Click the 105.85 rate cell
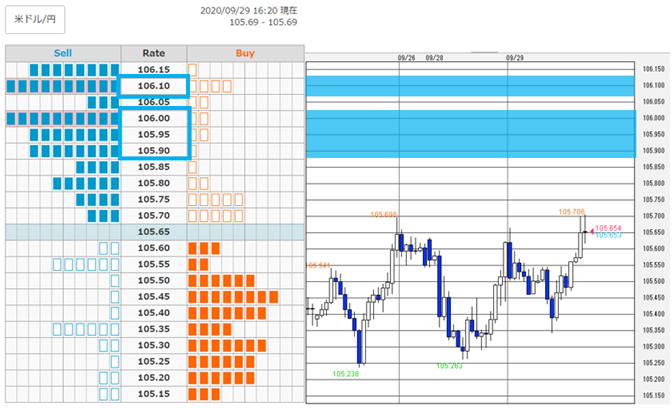 click(154, 167)
